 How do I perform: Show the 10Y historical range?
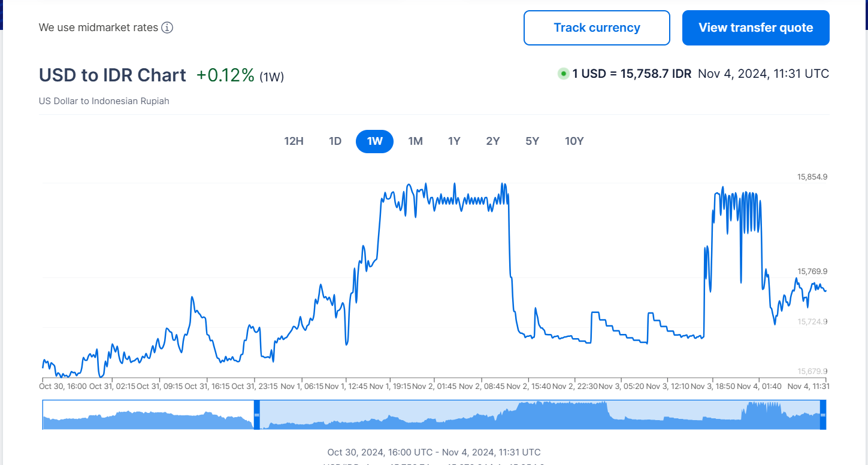click(x=574, y=141)
